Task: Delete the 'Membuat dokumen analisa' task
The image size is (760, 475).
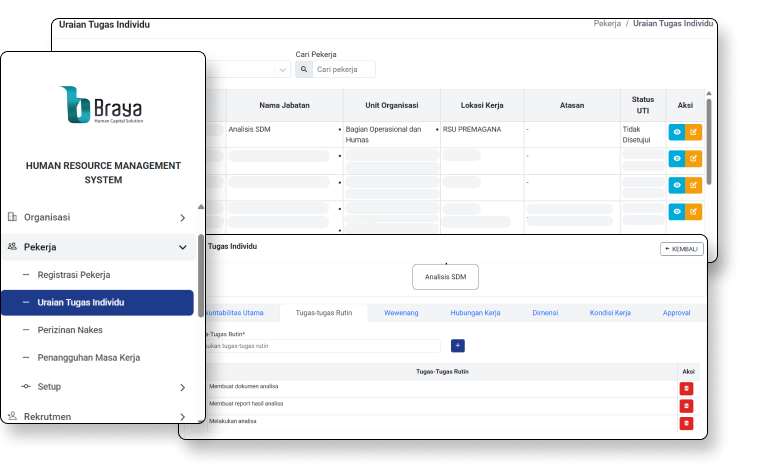Action: (686, 388)
